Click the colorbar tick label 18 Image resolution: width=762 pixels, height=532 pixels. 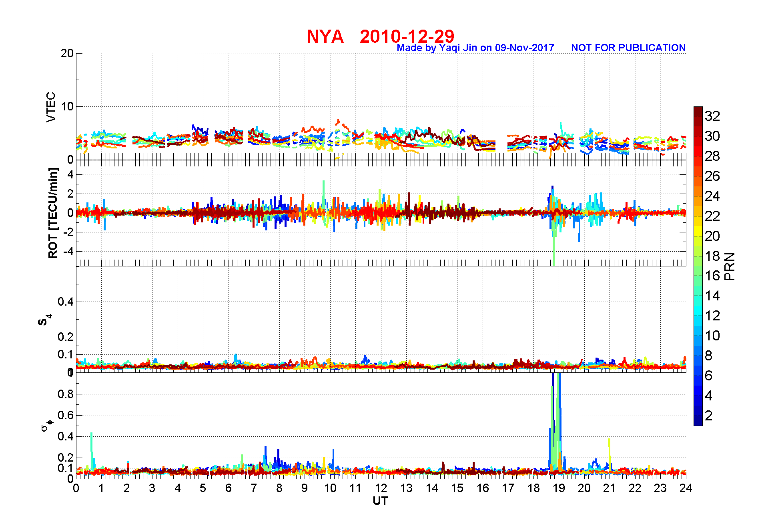pos(712,256)
